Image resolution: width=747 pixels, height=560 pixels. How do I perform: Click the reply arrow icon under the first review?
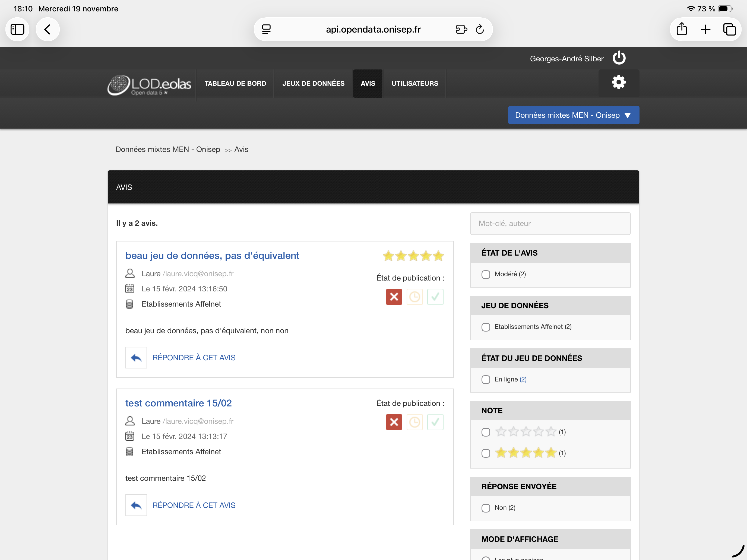pyautogui.click(x=136, y=358)
